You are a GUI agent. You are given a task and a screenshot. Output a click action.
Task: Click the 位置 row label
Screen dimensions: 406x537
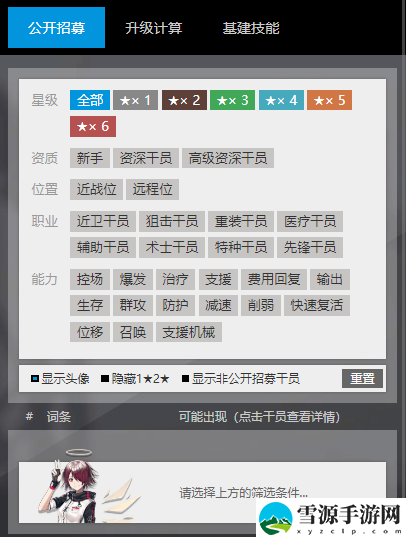[45, 189]
